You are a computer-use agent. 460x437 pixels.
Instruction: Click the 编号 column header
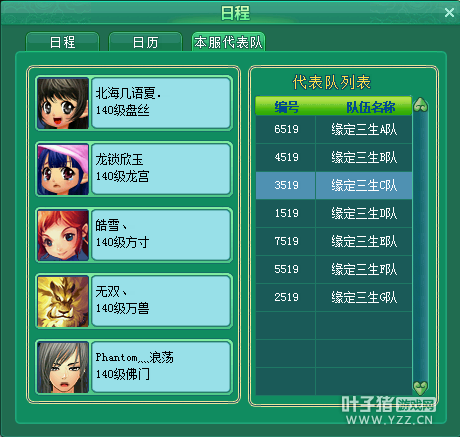pyautogui.click(x=286, y=107)
